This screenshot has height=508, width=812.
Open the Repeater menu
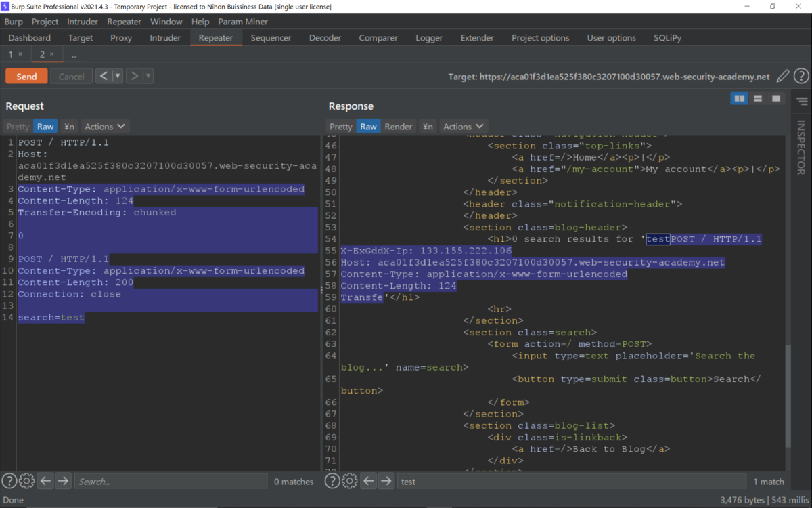tap(125, 22)
